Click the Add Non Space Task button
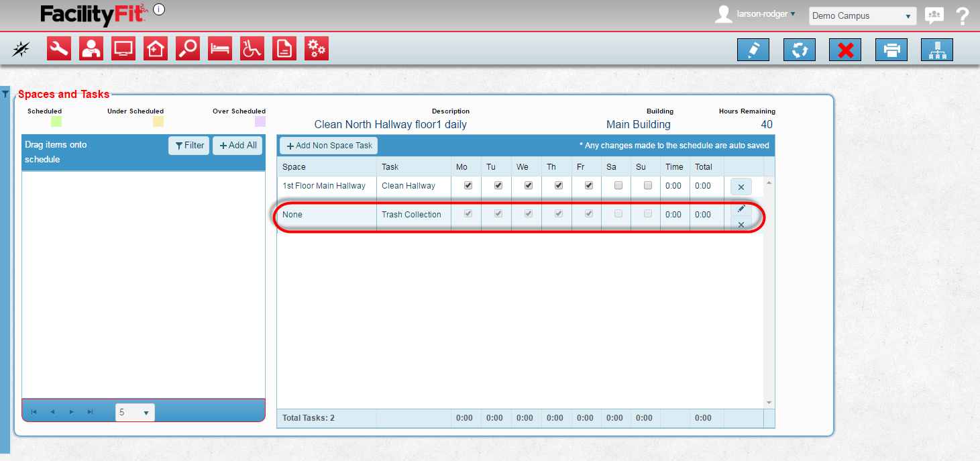This screenshot has height=461, width=980. [329, 146]
